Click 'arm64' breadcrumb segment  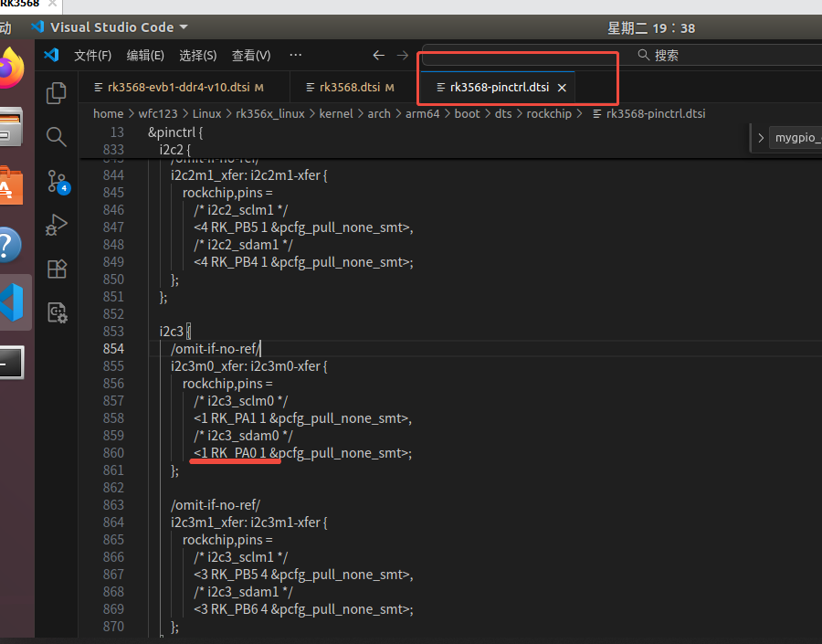click(x=422, y=114)
